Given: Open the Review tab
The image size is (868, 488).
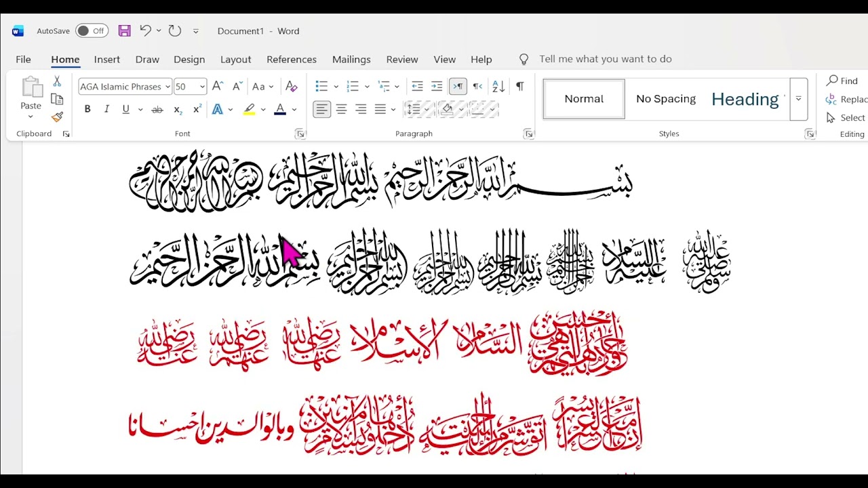Looking at the screenshot, I should pos(402,59).
